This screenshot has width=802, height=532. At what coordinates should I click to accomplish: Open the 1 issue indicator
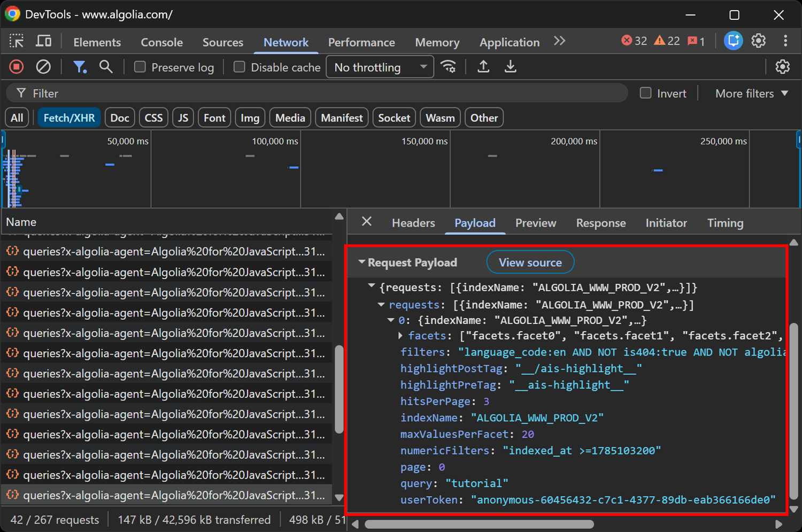696,41
